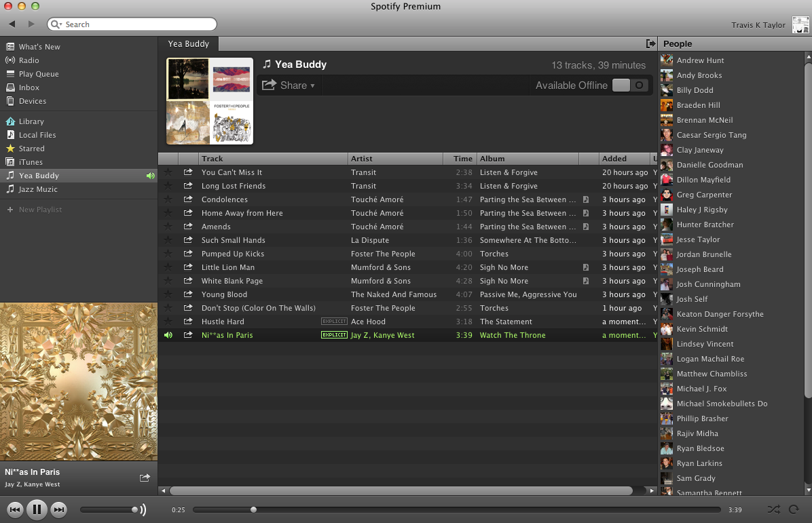Pause playback
Image resolution: width=812 pixels, height=523 pixels.
click(37, 509)
